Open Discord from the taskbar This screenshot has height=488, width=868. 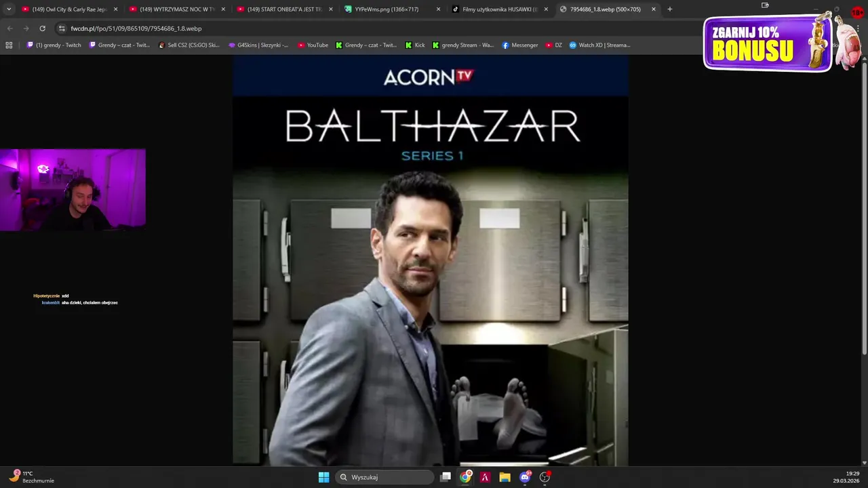click(x=525, y=477)
